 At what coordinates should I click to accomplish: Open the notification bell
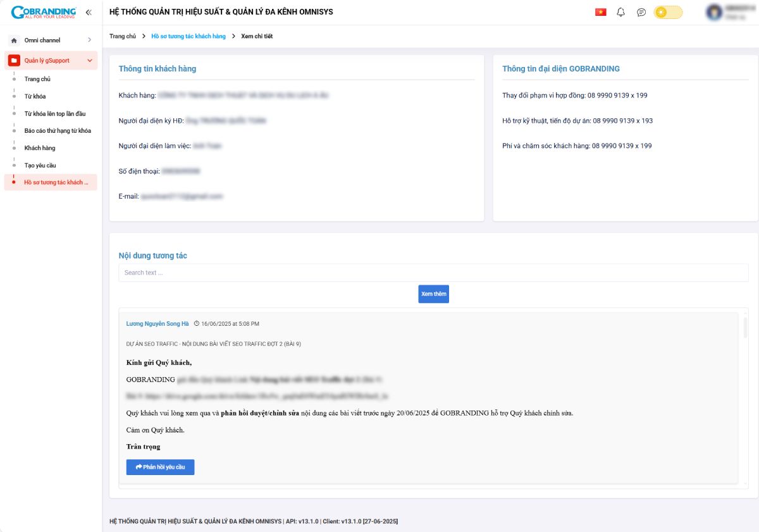tap(620, 12)
